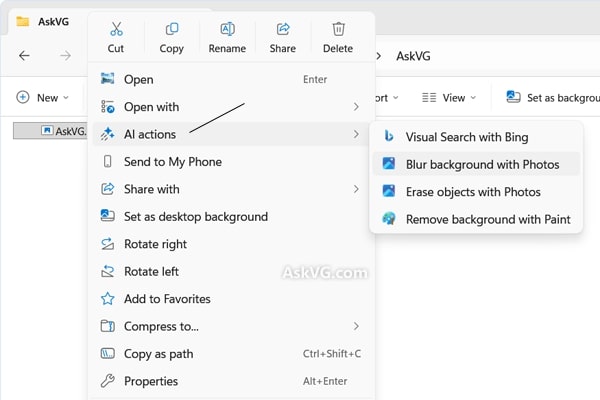Click the Open with icon

pos(108,106)
